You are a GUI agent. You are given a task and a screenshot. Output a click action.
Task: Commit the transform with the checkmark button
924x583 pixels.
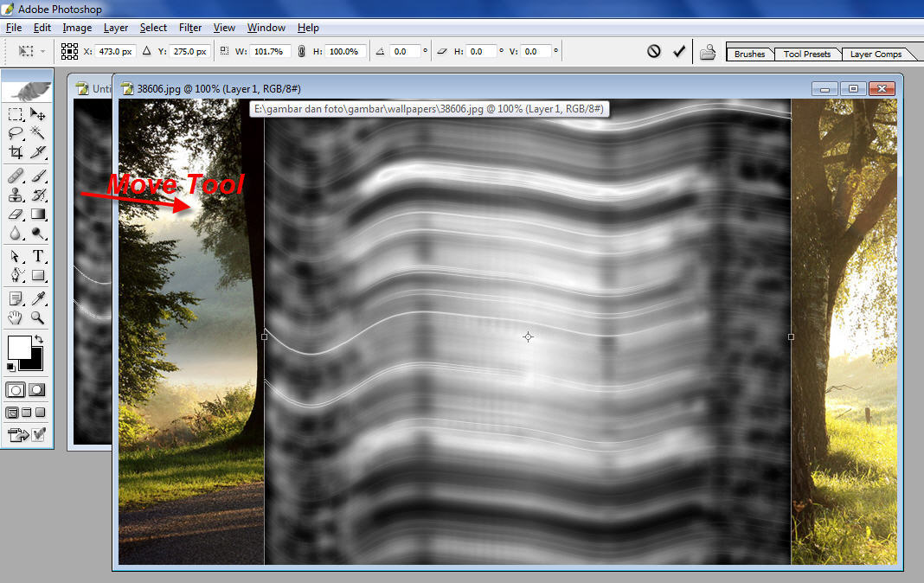pos(679,50)
